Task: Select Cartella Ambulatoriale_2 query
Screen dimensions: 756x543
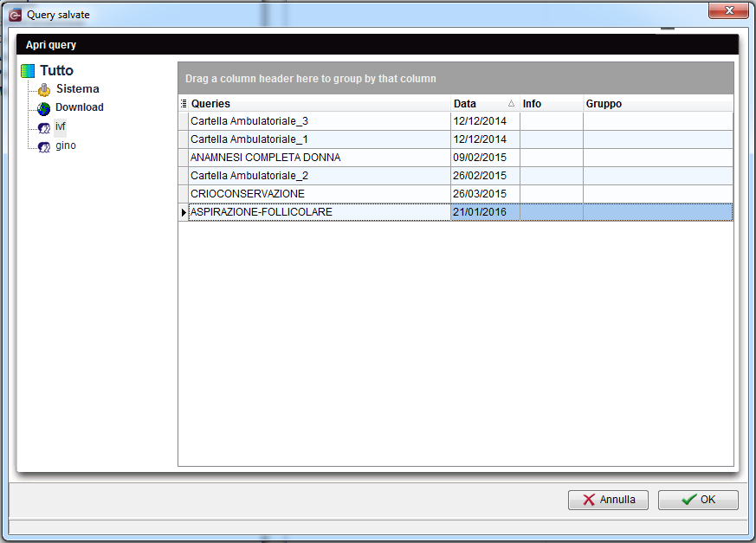Action: (320, 176)
